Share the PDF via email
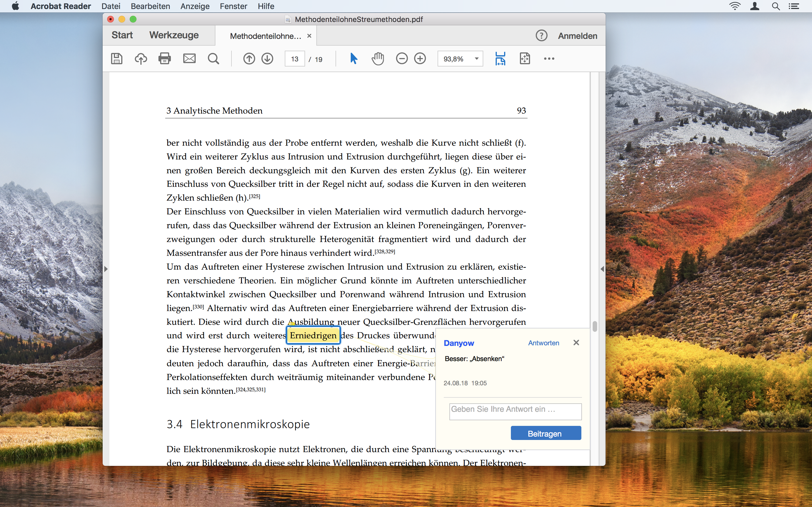This screenshot has height=507, width=812. coord(189,58)
